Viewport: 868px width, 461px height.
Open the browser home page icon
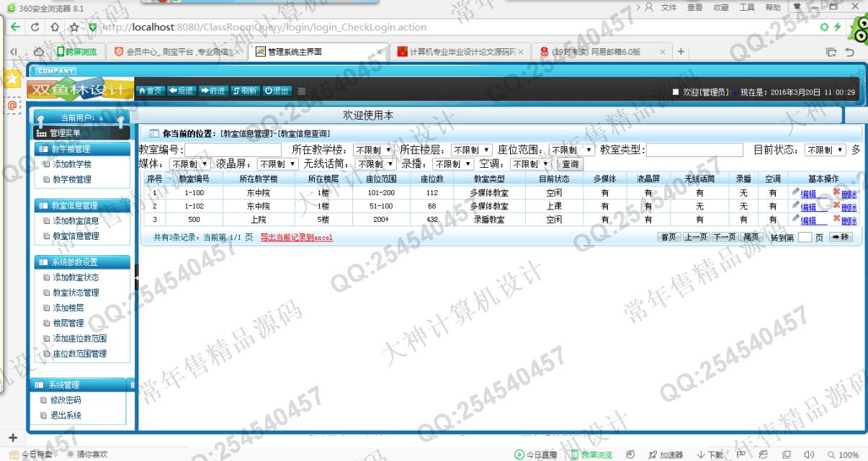pos(55,27)
